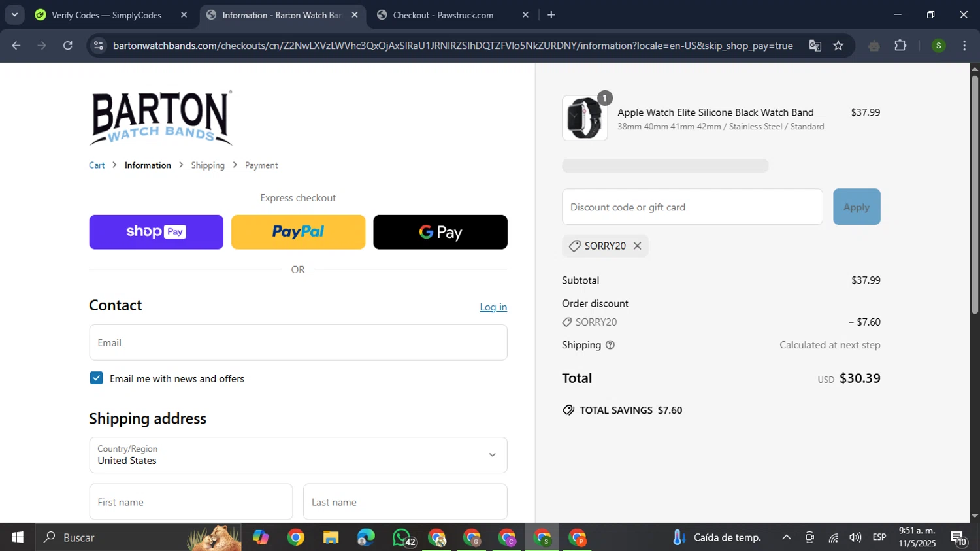
Task: Uncheck Email me with news and offers
Action: tap(96, 378)
